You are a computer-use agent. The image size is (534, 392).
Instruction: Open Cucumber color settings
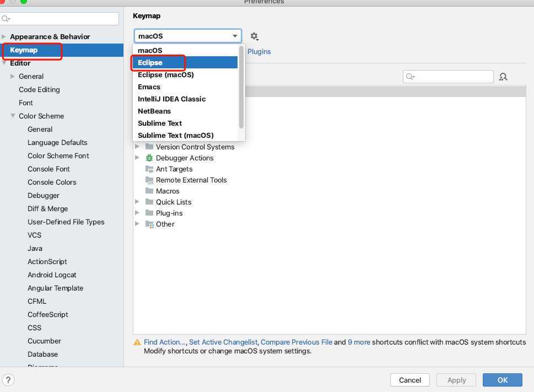pos(44,341)
